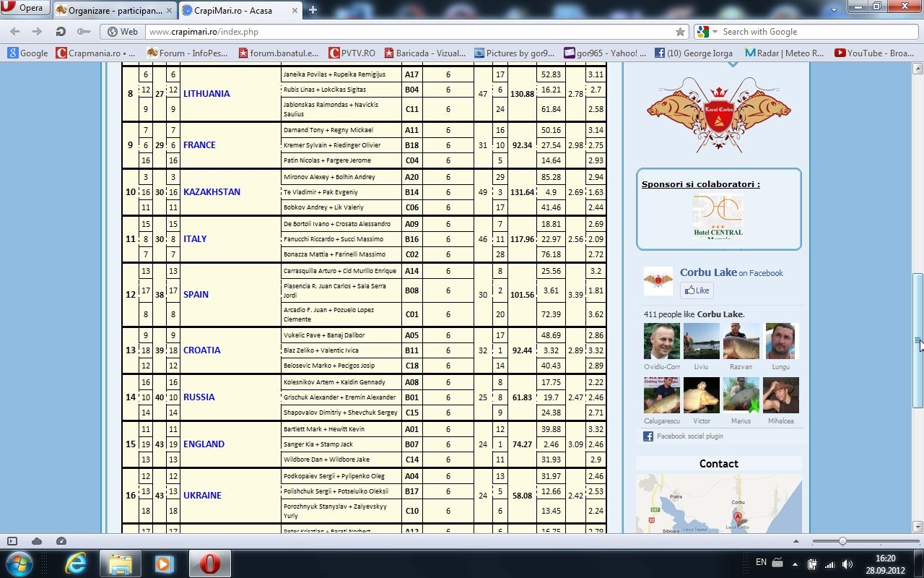Expand the closed tabs arrow at top right

click(x=834, y=9)
